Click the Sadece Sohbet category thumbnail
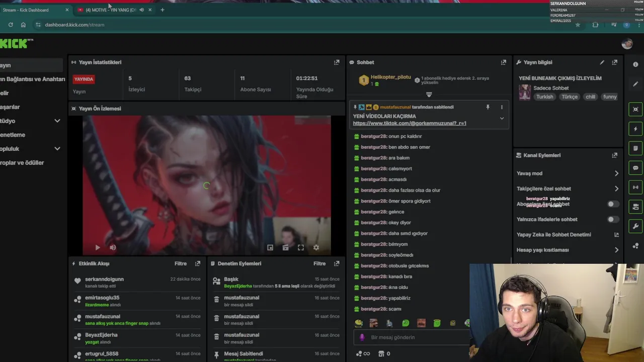 (x=525, y=93)
